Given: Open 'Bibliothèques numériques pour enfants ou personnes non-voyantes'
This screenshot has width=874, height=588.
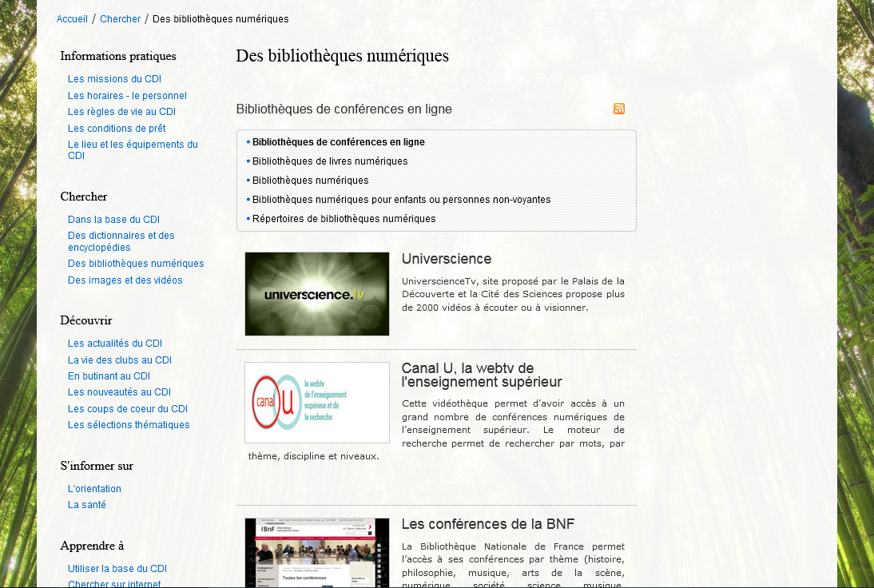Looking at the screenshot, I should point(401,200).
